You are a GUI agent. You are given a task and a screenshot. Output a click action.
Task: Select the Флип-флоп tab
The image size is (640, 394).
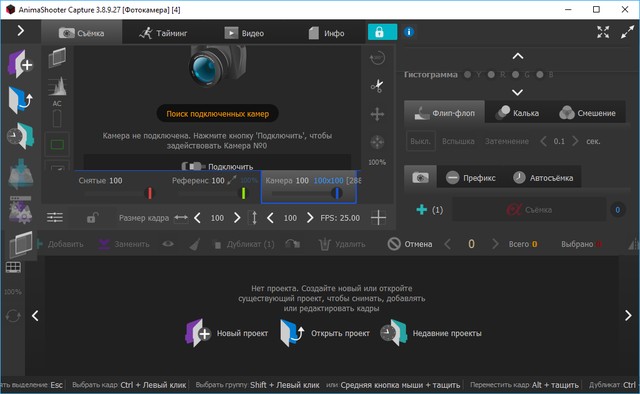(x=444, y=113)
